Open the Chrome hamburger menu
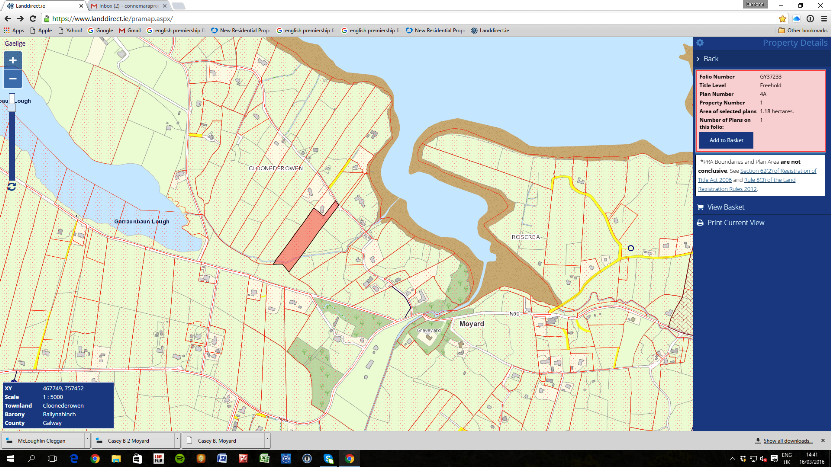Image resolution: width=831 pixels, height=467 pixels. (x=820, y=18)
